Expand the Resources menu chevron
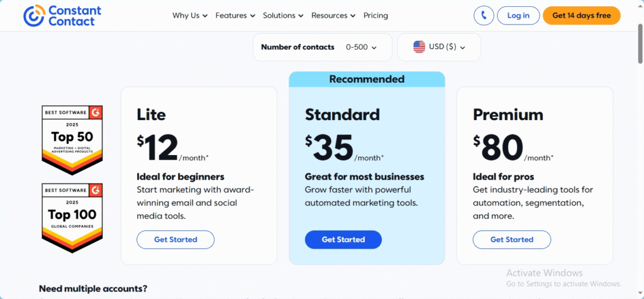644x299 pixels. pyautogui.click(x=352, y=16)
